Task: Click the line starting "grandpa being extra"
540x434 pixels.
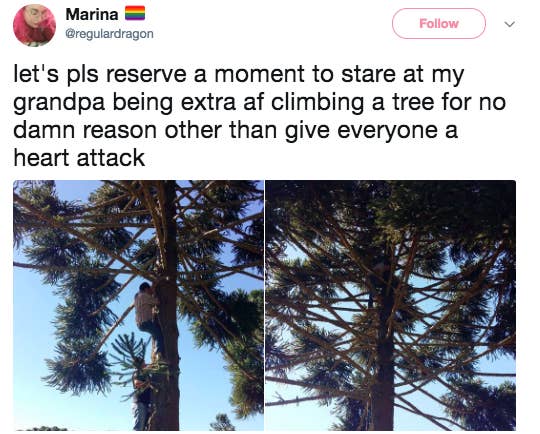Action: tap(259, 103)
